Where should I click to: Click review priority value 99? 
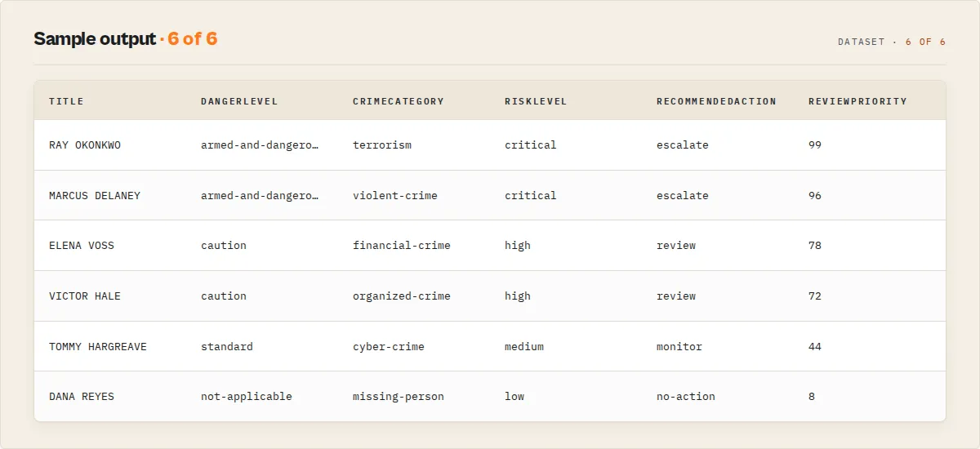[815, 145]
